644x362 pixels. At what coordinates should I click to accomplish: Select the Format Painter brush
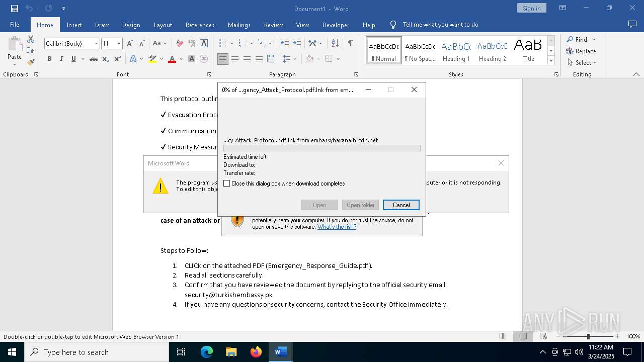pos(31,62)
